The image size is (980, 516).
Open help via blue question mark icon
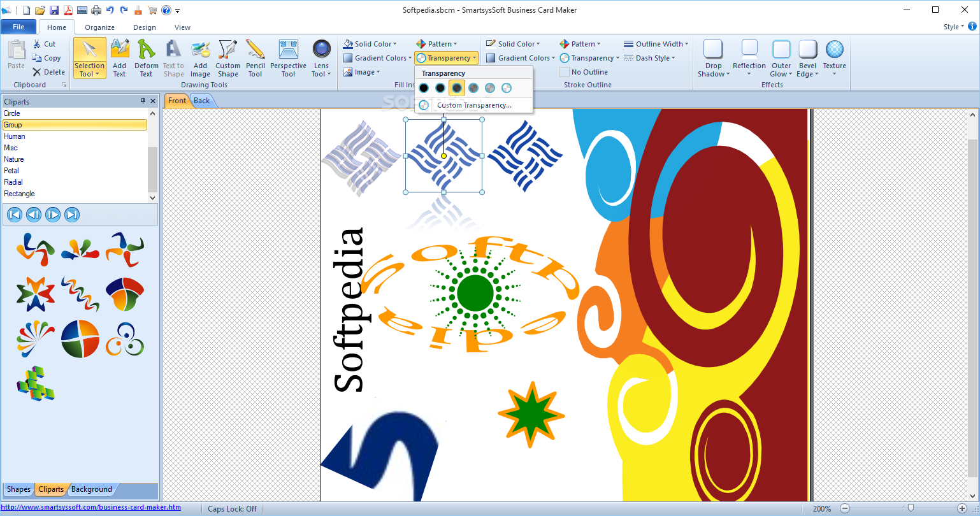[x=166, y=10]
